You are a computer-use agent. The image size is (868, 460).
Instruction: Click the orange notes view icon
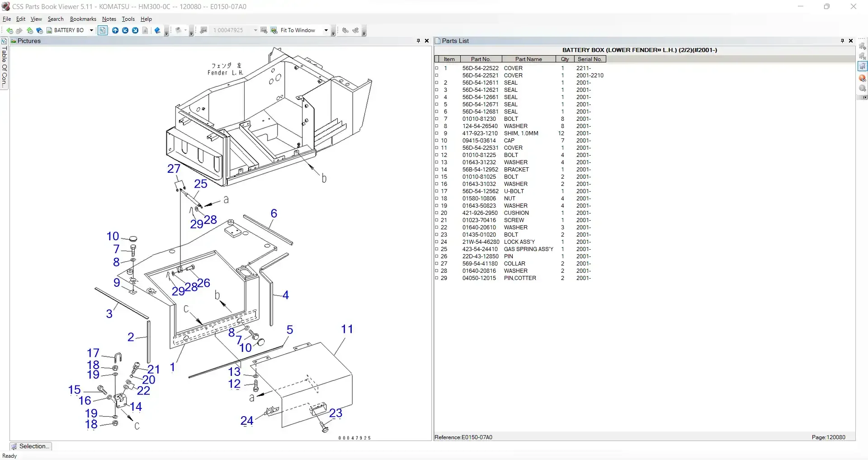pyautogui.click(x=863, y=78)
